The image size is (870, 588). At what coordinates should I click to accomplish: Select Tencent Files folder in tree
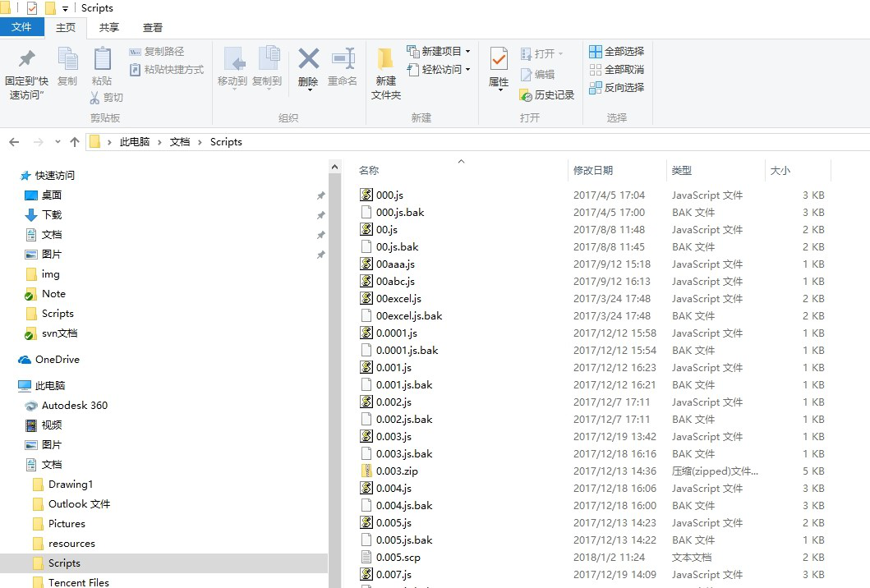[71, 582]
